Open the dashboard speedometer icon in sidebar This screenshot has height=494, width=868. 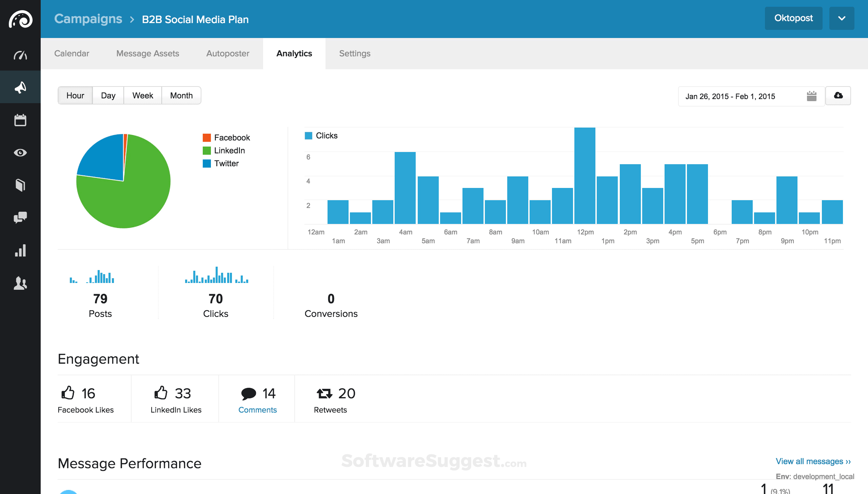20,54
